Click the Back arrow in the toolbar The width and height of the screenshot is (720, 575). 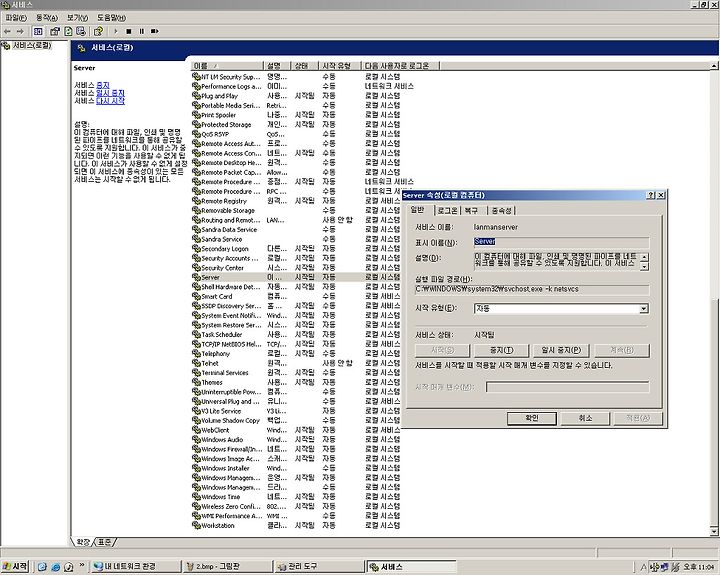tap(7, 31)
